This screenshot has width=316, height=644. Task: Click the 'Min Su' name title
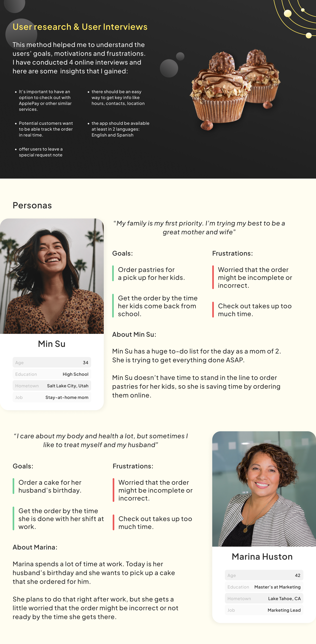(x=52, y=344)
